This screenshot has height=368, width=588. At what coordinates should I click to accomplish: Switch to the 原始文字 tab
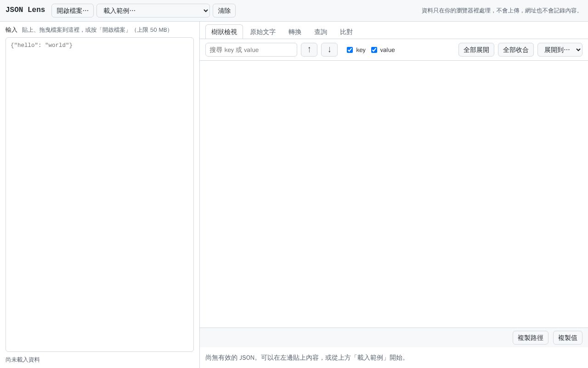click(263, 32)
